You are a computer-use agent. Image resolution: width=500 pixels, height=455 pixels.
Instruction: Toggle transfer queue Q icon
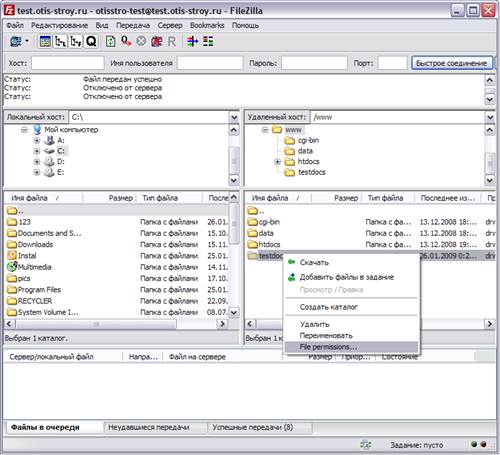[x=91, y=41]
